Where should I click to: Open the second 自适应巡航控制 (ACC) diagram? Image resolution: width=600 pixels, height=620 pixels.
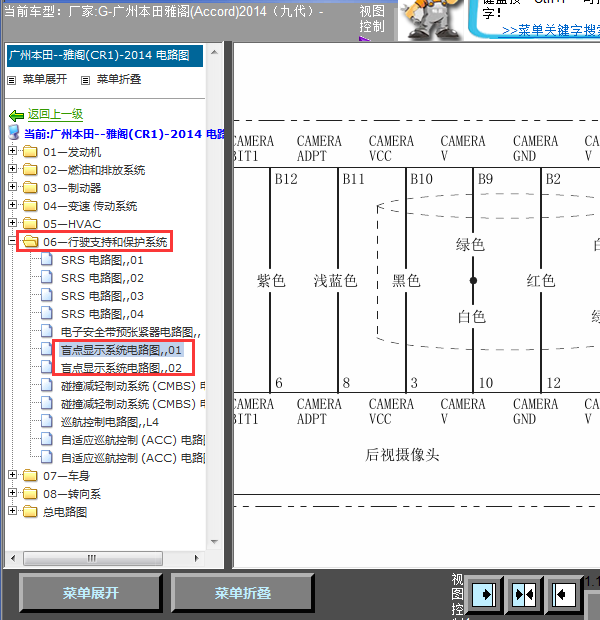pos(133,458)
